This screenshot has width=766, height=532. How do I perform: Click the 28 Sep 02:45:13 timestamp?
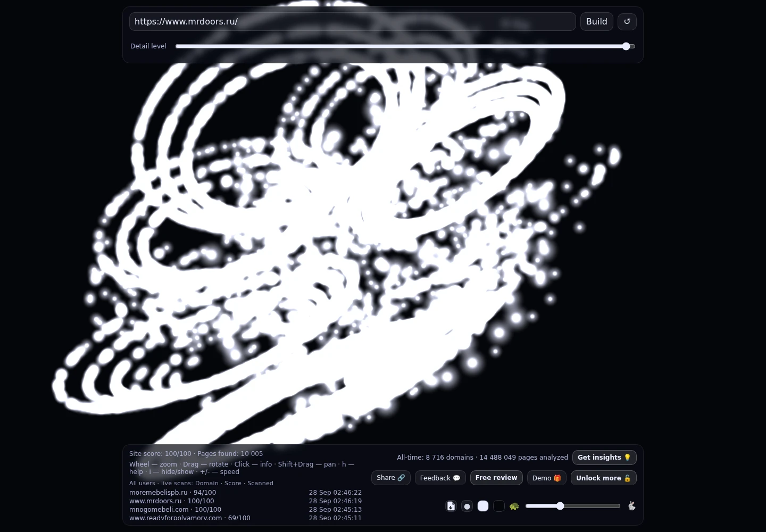[x=335, y=510]
